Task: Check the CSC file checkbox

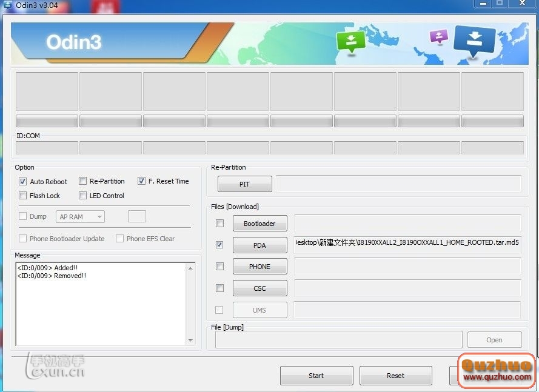Action: tap(219, 288)
